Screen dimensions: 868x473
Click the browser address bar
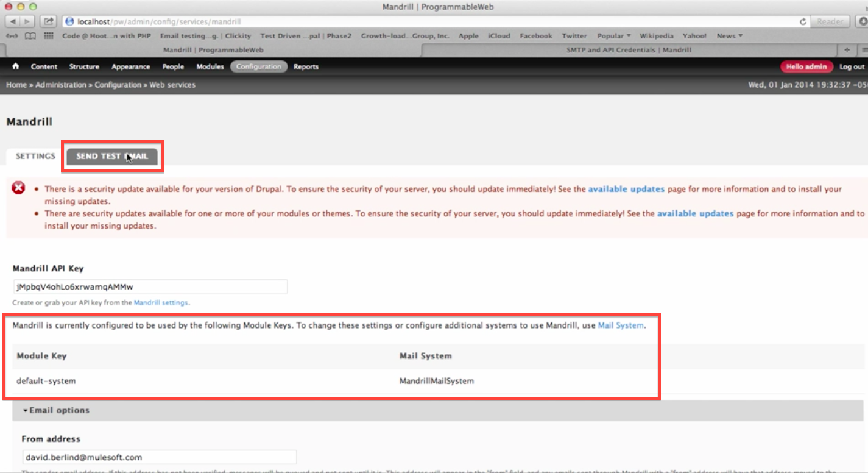pos(435,21)
